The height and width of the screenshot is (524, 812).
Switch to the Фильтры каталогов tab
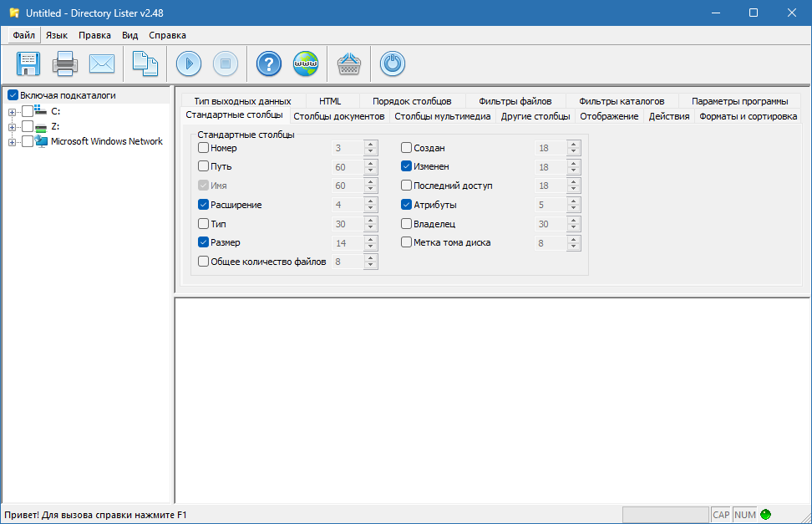tap(622, 101)
